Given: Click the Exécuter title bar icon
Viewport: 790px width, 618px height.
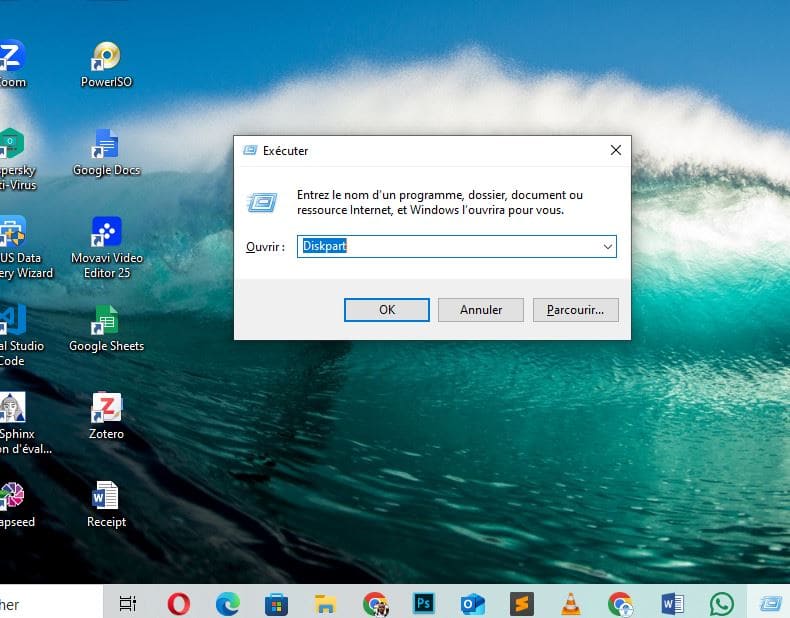Looking at the screenshot, I should 250,150.
